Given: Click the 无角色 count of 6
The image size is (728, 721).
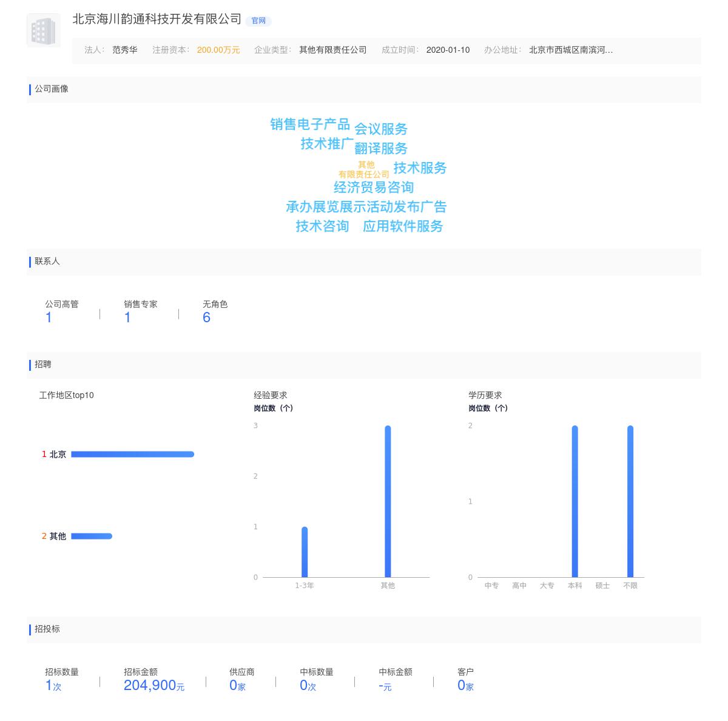Looking at the screenshot, I should point(206,317).
